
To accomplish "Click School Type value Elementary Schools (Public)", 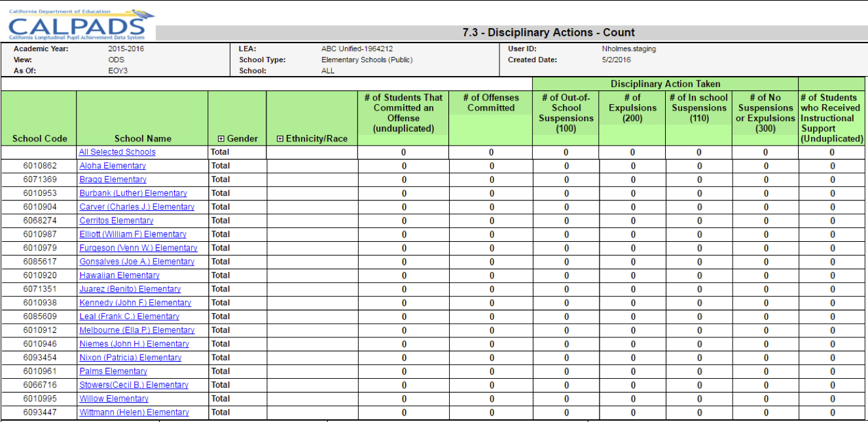I will click(367, 60).
